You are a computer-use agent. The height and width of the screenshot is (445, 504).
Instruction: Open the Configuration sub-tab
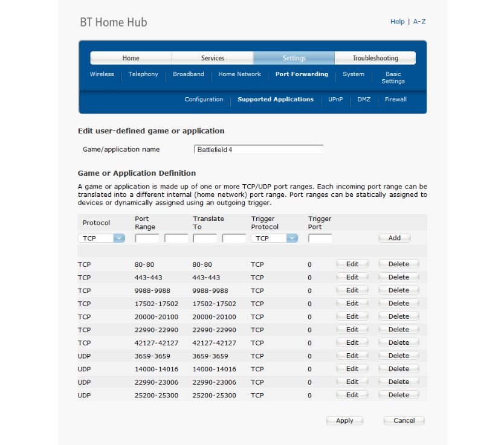tap(204, 100)
